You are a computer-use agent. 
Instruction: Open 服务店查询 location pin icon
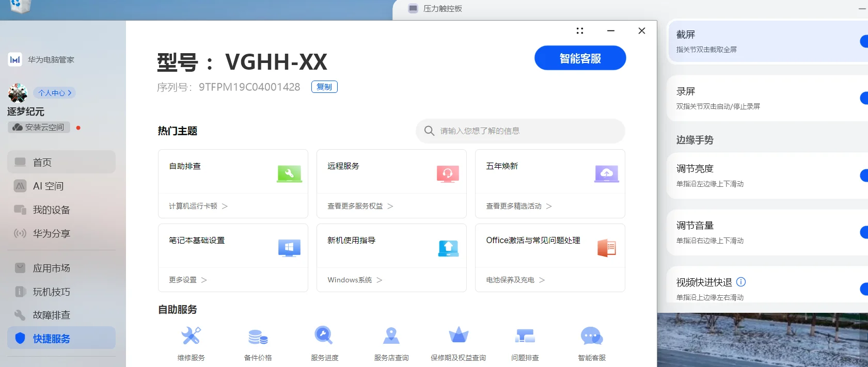click(391, 336)
